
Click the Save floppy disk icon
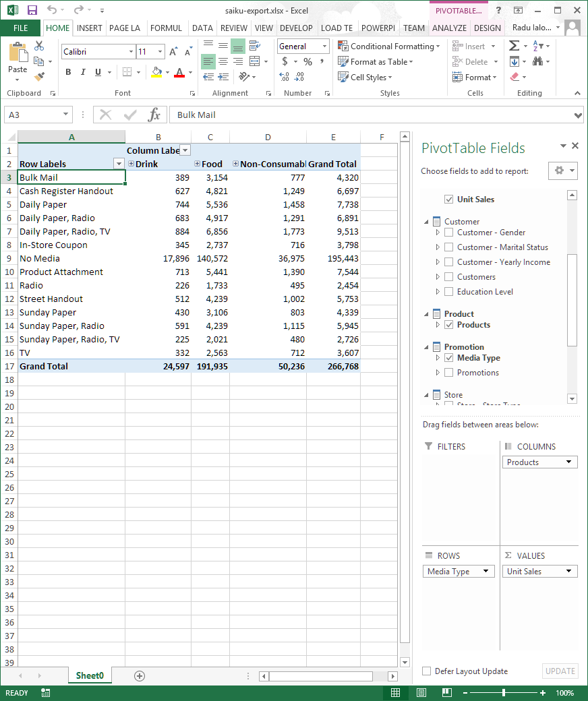[32, 10]
